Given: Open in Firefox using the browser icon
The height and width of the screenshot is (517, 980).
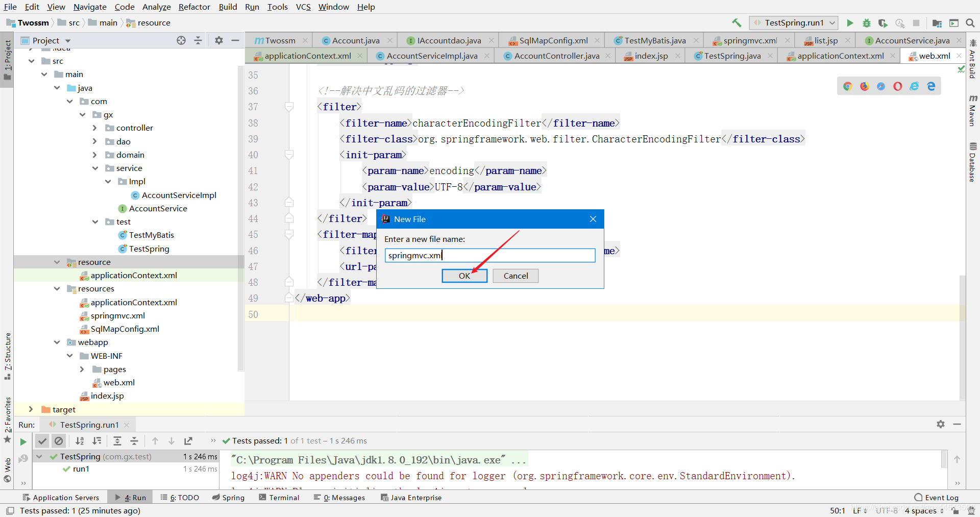Looking at the screenshot, I should 864,86.
